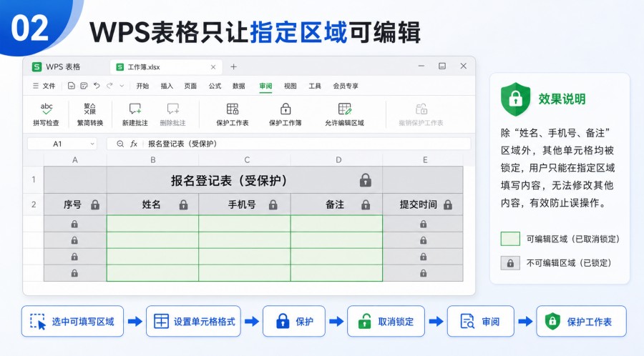
Task: Click the lock icon in the title row
Action: point(366,180)
